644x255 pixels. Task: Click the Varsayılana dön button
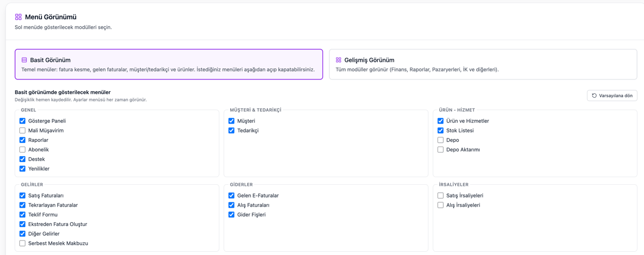612,96
